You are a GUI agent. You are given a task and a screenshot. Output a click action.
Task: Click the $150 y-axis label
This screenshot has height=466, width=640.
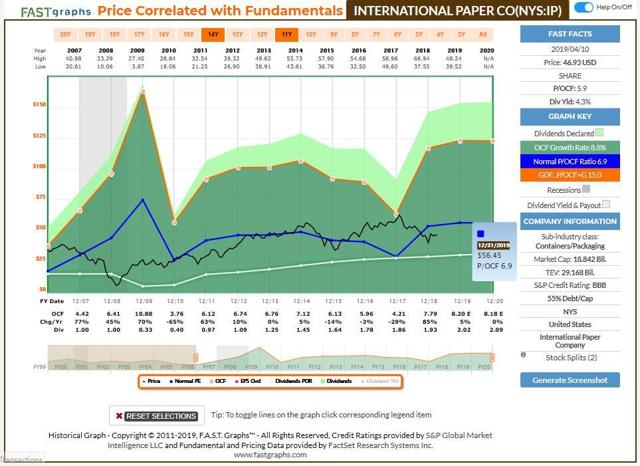coord(39,104)
